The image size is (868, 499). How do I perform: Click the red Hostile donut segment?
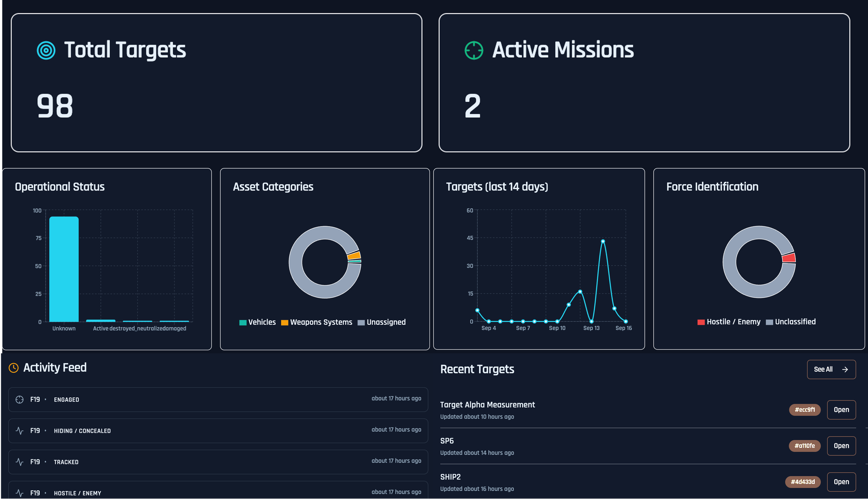(x=789, y=258)
